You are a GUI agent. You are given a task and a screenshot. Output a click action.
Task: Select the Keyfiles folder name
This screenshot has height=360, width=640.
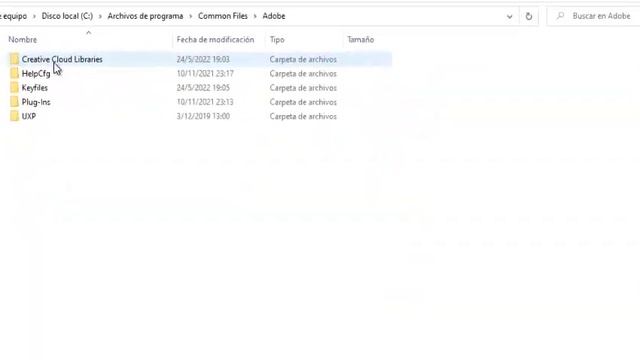[x=35, y=88]
